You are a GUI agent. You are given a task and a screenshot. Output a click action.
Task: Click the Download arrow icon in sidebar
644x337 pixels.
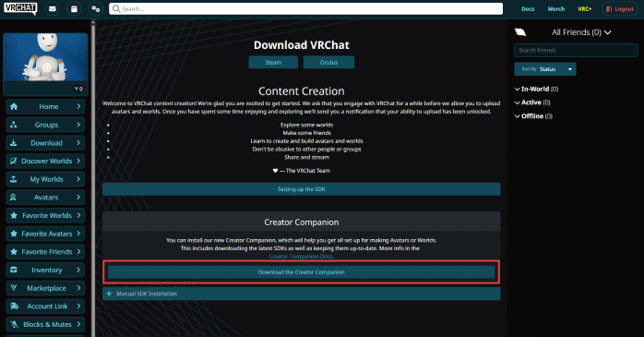[14, 142]
